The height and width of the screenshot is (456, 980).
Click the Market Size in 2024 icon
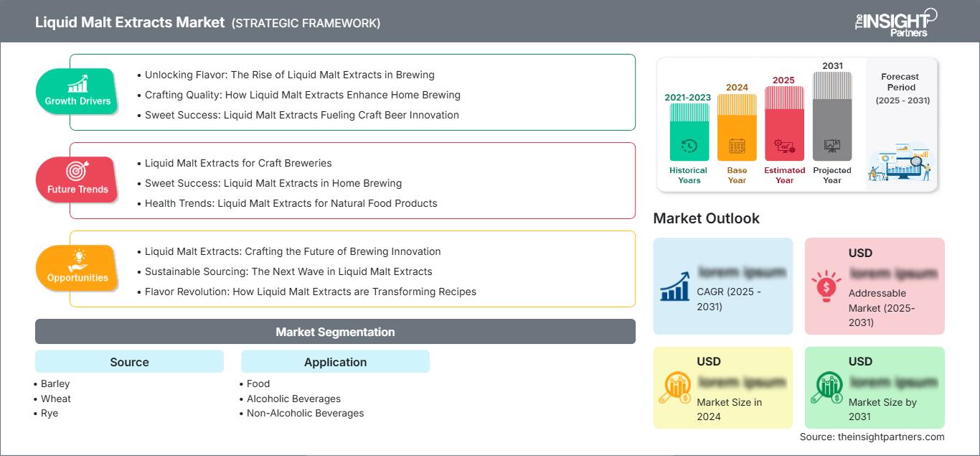tap(676, 388)
